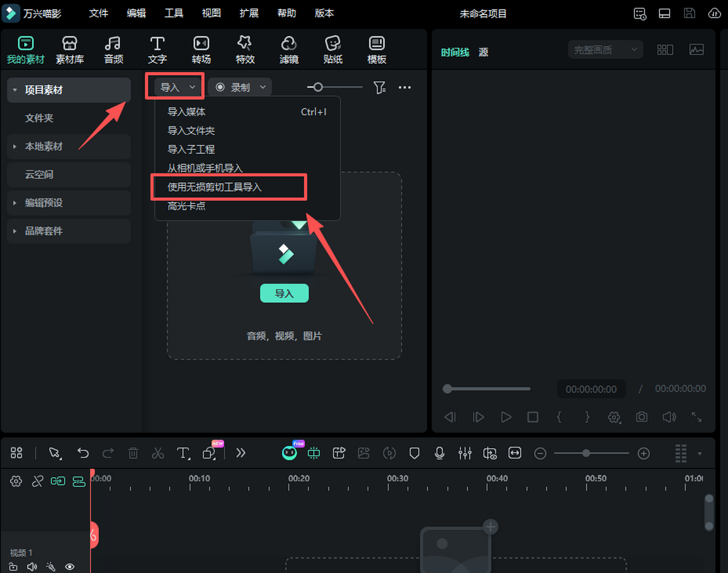
Task: Mute the 视频 1 track audio
Action: [x=32, y=567]
